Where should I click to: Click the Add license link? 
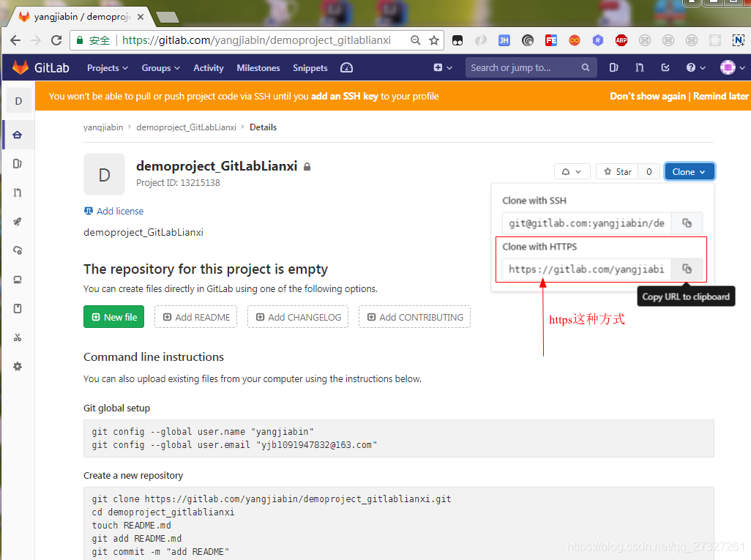click(113, 212)
